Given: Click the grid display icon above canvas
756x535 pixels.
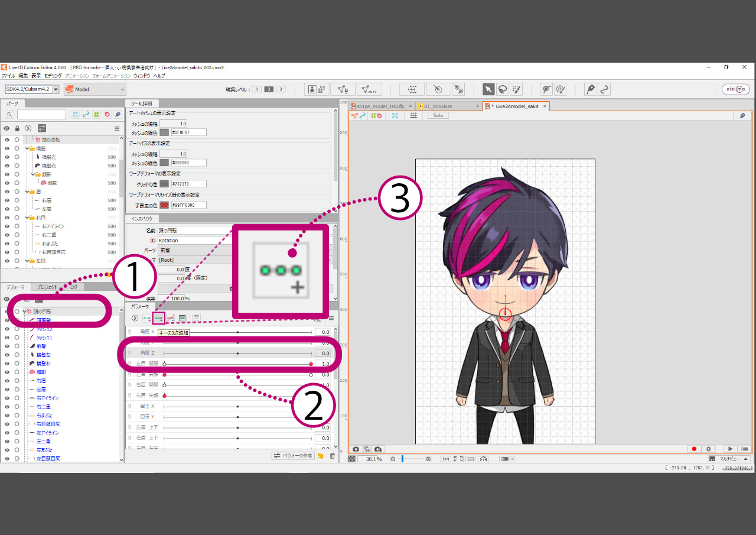Looking at the screenshot, I should pyautogui.click(x=413, y=115).
